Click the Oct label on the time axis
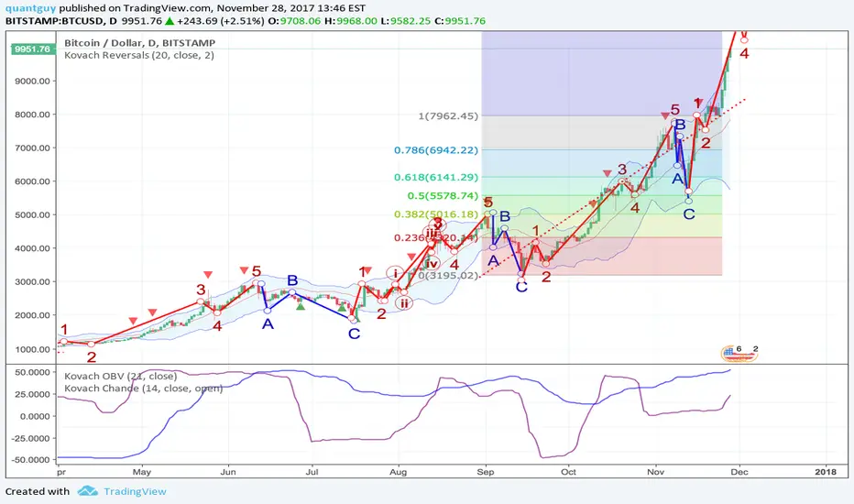The height and width of the screenshot is (504, 854). 569,472
